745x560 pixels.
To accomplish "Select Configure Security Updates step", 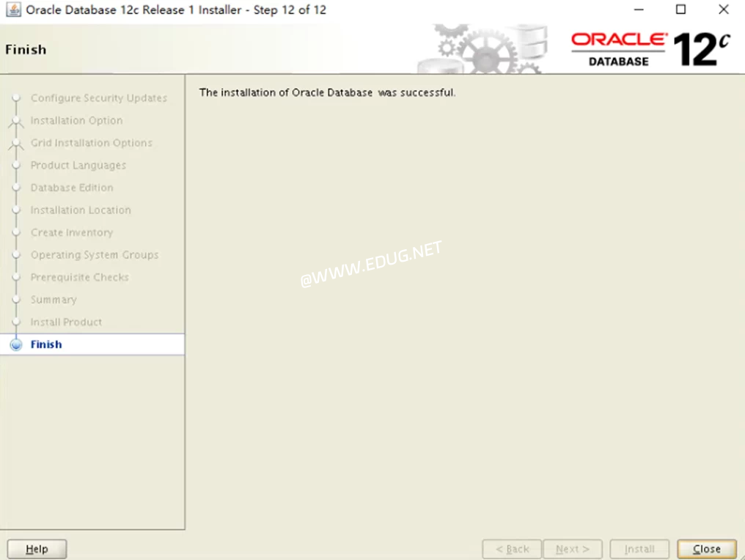I will (x=99, y=97).
